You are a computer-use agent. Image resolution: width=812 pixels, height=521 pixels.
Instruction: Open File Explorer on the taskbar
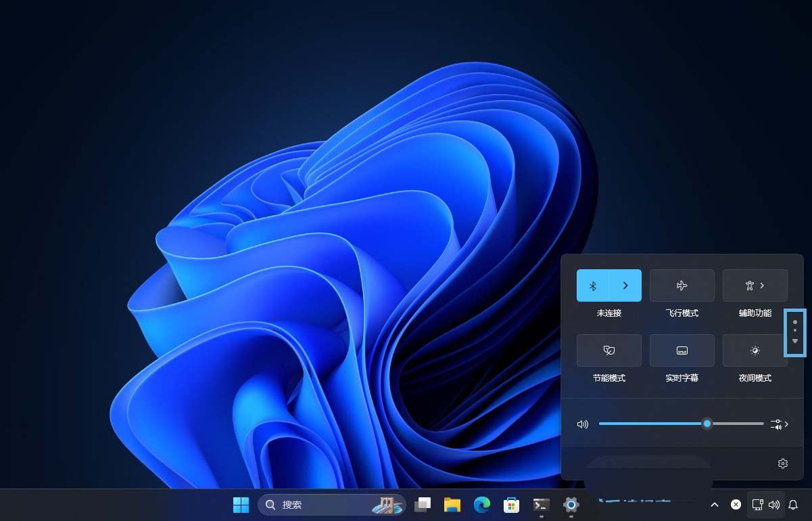pyautogui.click(x=452, y=505)
